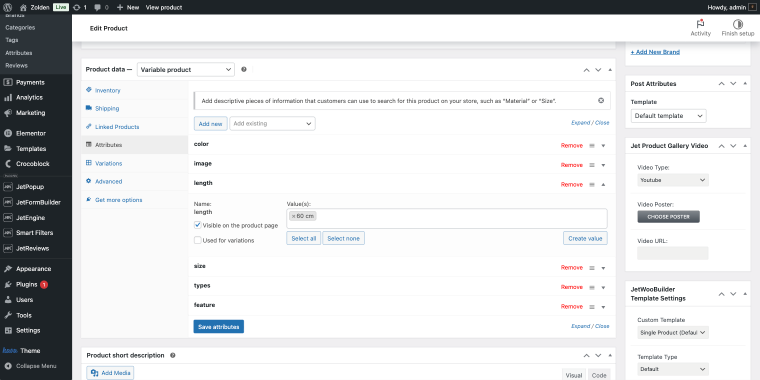Click the New plus item in admin bar
The image size is (760, 380).
pyautogui.click(x=128, y=7)
